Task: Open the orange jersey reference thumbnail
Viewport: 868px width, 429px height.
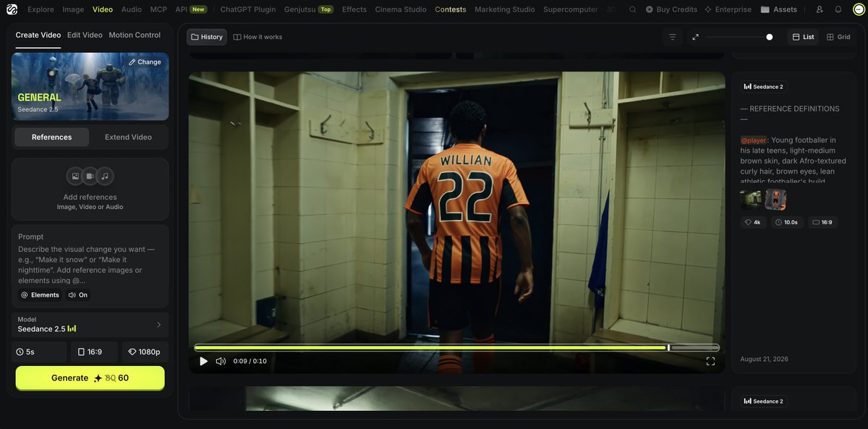Action: click(x=775, y=200)
